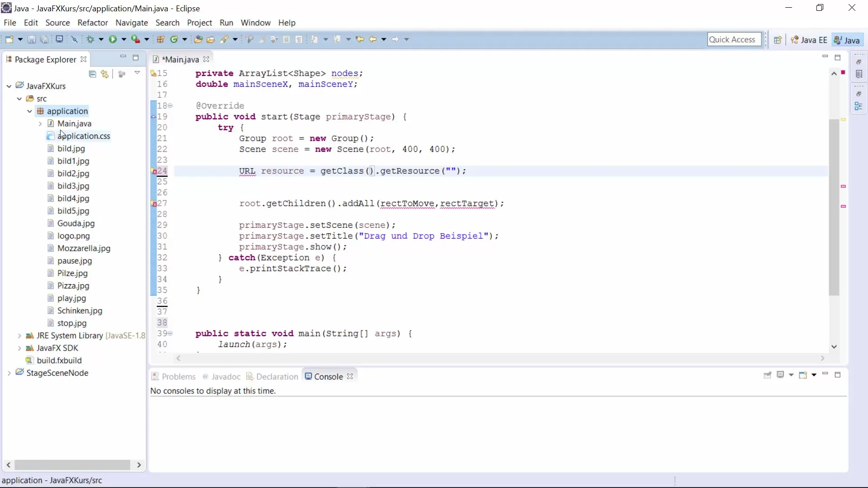Collapse the application package node
The image size is (868, 488).
pyautogui.click(x=30, y=111)
